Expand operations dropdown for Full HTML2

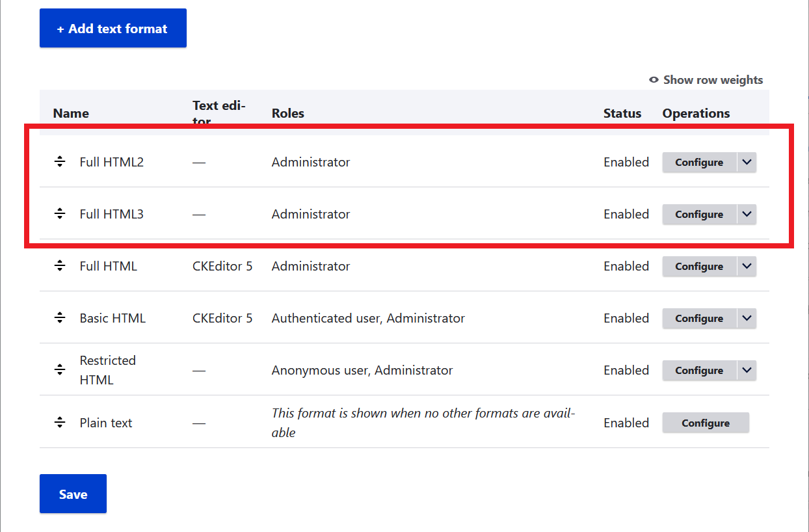coord(746,162)
